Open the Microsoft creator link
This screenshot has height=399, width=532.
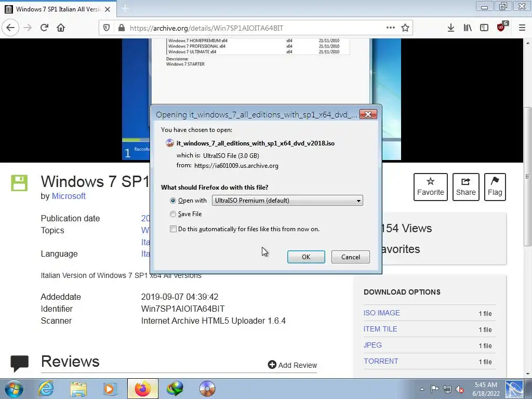[x=69, y=196]
